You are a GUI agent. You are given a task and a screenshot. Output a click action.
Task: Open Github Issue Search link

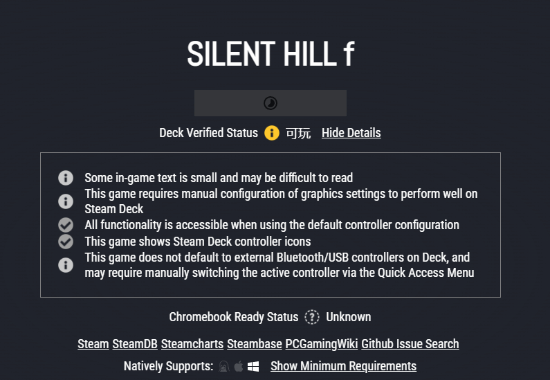pyautogui.click(x=410, y=344)
